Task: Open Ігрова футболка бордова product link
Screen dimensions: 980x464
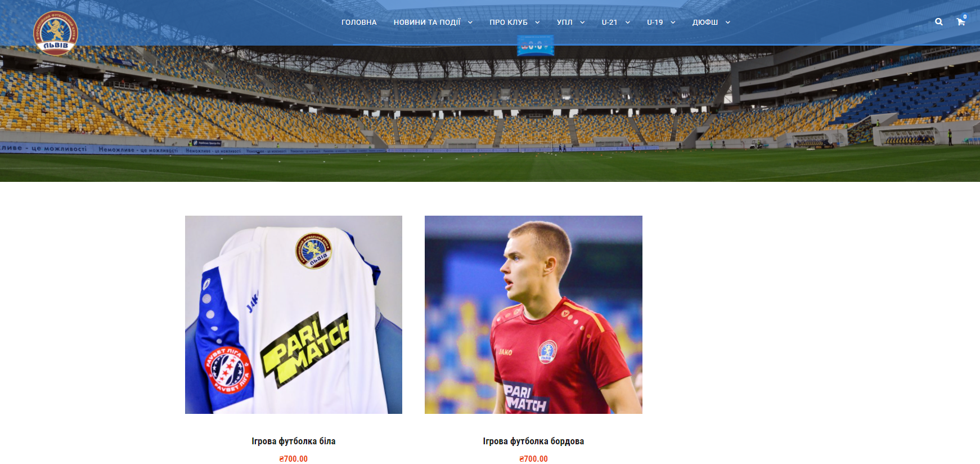Action: (533, 441)
